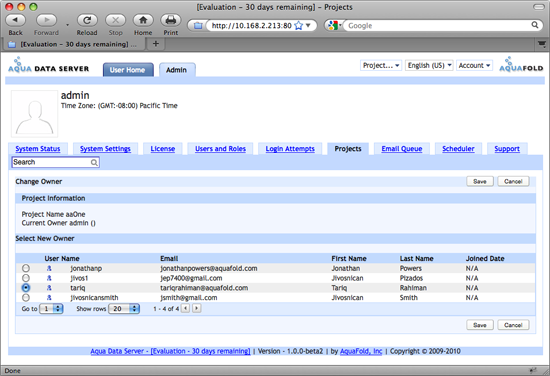Open the English (US) language dropdown
The width and height of the screenshot is (550, 376).
[429, 65]
